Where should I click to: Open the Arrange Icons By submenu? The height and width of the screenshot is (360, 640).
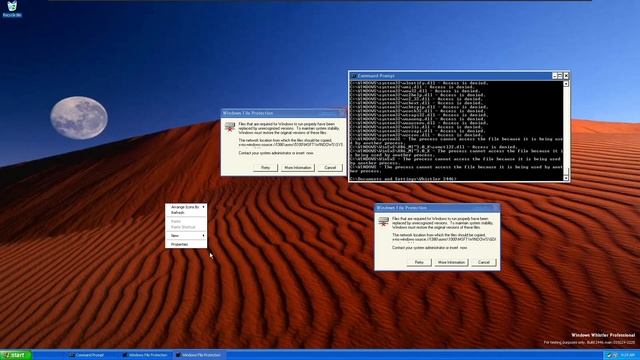[186, 207]
